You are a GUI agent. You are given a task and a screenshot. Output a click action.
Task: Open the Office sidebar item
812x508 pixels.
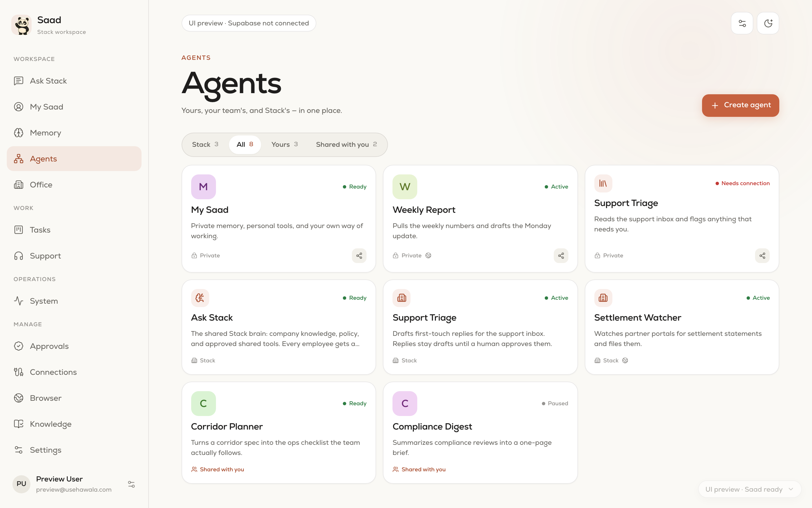click(x=74, y=185)
